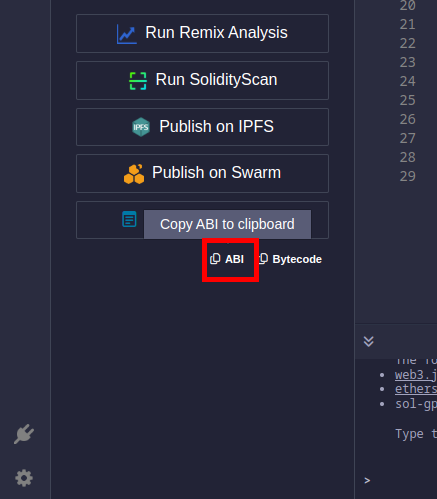Viewport: 437px width, 499px height.
Task: Click editor gutter at line 21
Action: pos(408,24)
